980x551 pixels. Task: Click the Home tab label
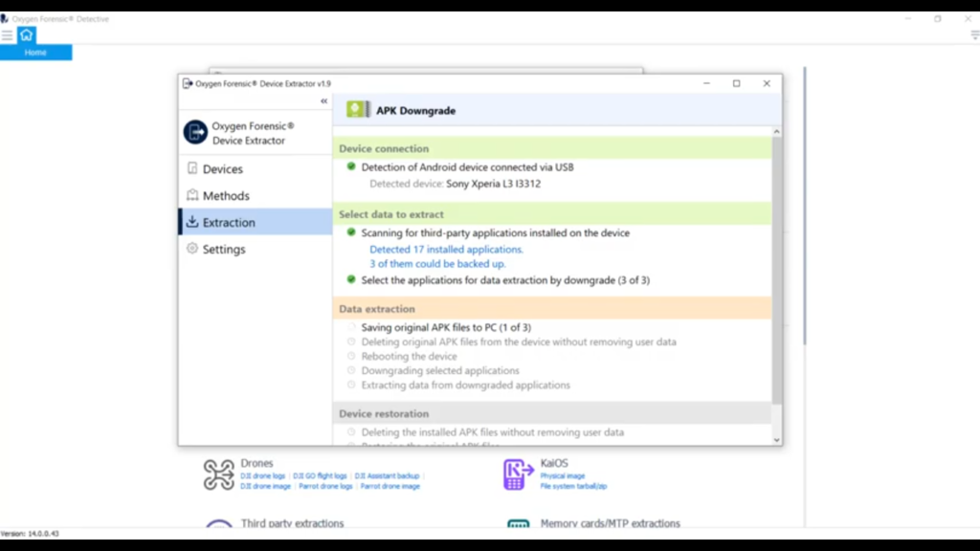(x=35, y=53)
